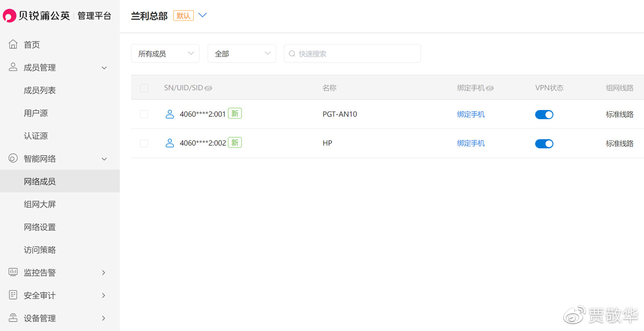Open the 全部 filter dropdown
Image resolution: width=644 pixels, height=331 pixels.
click(242, 53)
